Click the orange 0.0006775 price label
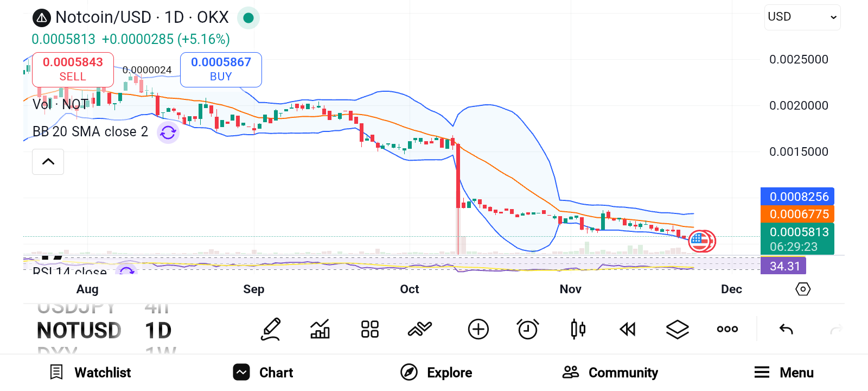The width and height of the screenshot is (868, 391). point(797,214)
